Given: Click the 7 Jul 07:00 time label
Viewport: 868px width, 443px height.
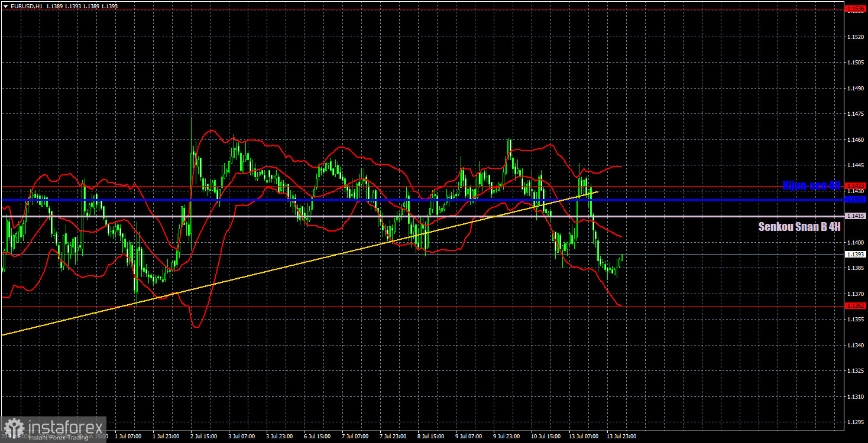Looking at the screenshot, I should [355, 437].
